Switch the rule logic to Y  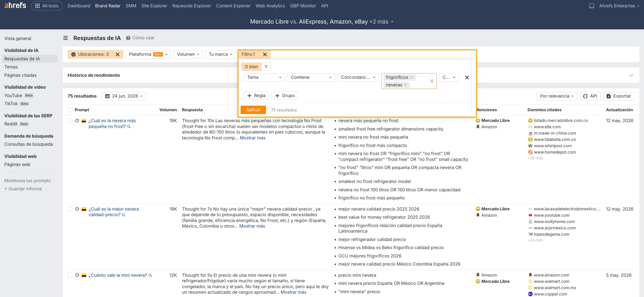(266, 67)
